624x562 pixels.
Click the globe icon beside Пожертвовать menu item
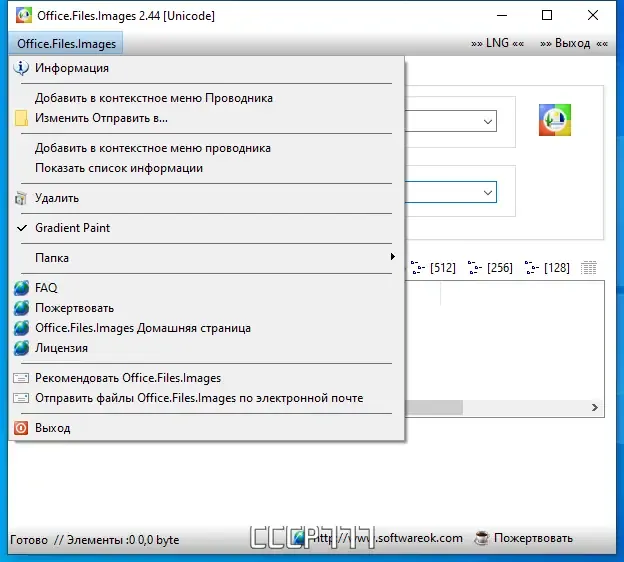point(21,308)
